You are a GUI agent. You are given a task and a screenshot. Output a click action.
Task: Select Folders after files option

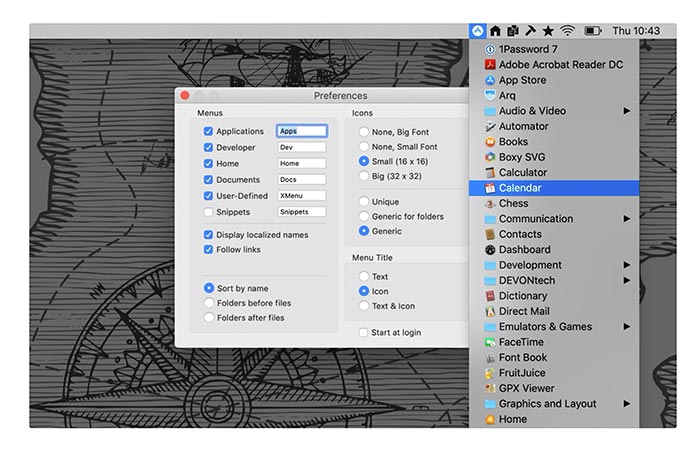208,318
